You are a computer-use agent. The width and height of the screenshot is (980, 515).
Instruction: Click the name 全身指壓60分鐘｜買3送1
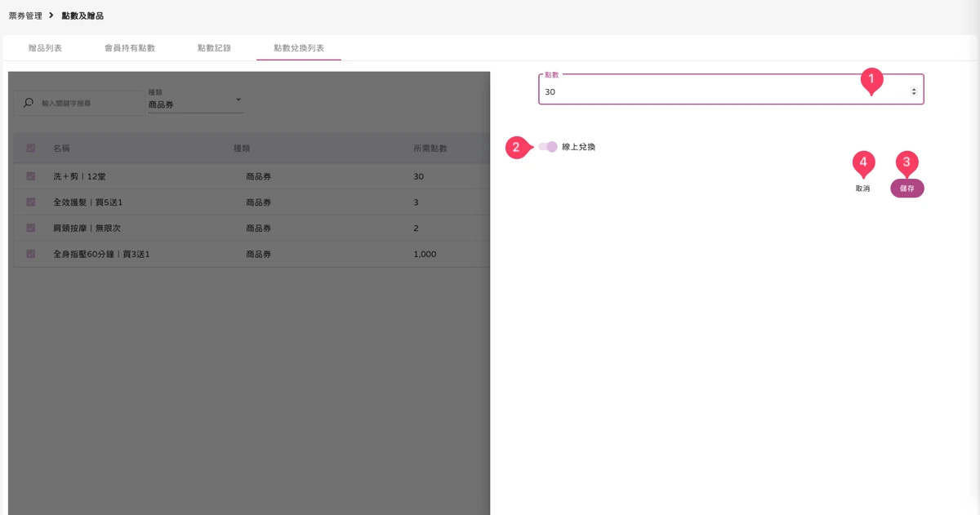pos(101,254)
